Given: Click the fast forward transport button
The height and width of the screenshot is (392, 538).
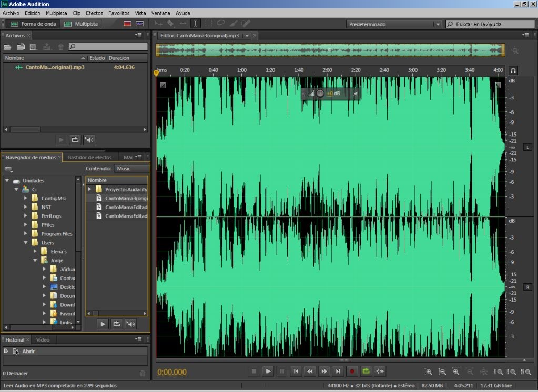Looking at the screenshot, I should pyautogui.click(x=324, y=372).
